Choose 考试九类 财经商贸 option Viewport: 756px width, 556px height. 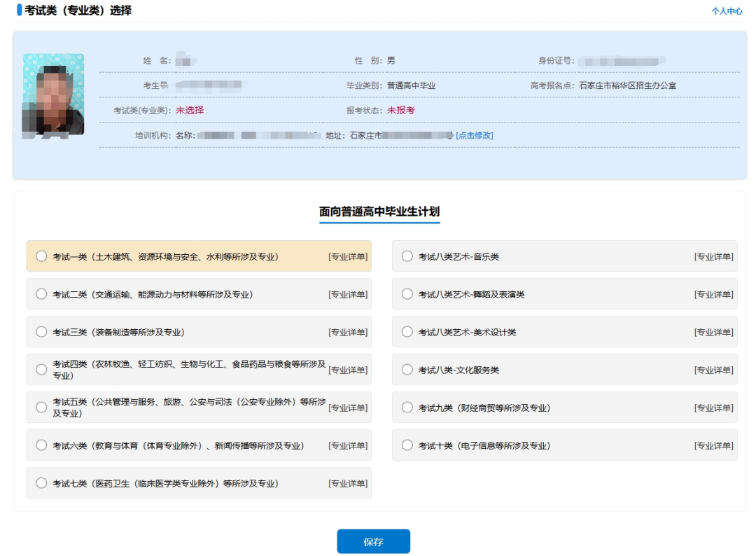(x=407, y=407)
